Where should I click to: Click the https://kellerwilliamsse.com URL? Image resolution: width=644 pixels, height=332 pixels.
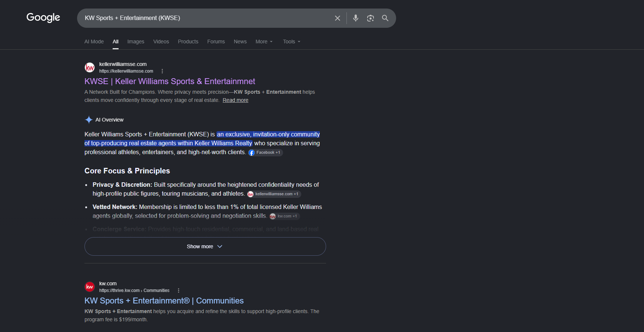[126, 71]
